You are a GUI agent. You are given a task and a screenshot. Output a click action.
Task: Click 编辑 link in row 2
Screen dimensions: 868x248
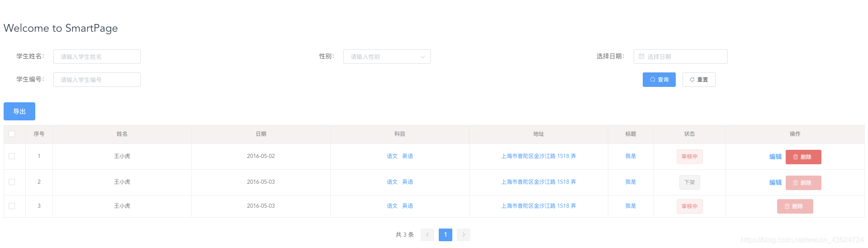pos(775,182)
